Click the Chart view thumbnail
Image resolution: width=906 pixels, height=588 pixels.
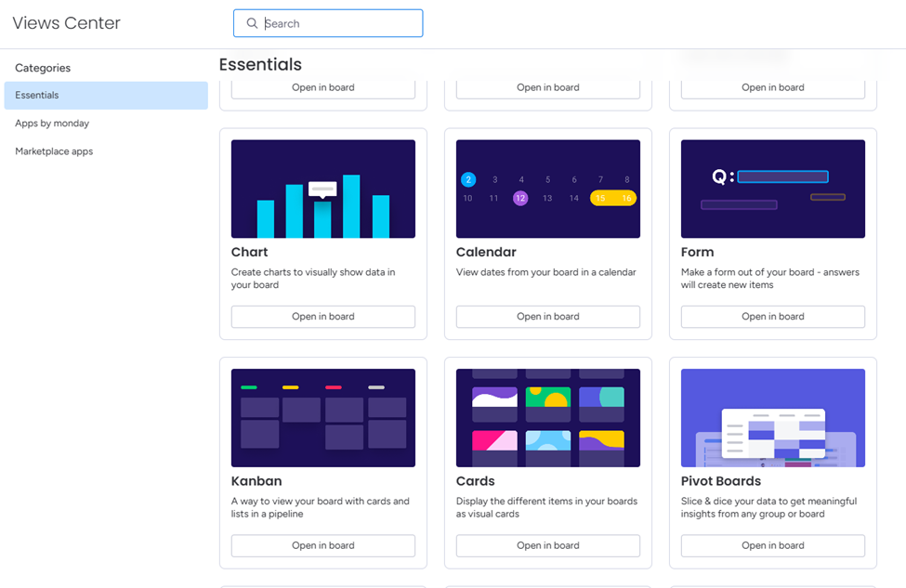[x=323, y=189]
